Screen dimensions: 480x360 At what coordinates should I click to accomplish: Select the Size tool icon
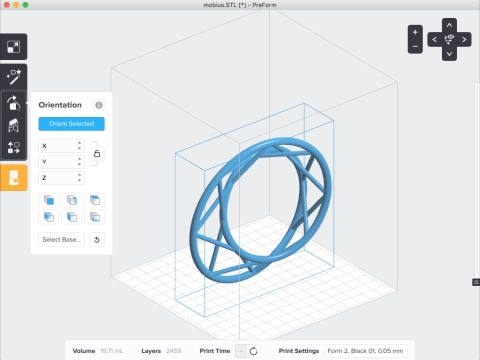click(13, 47)
